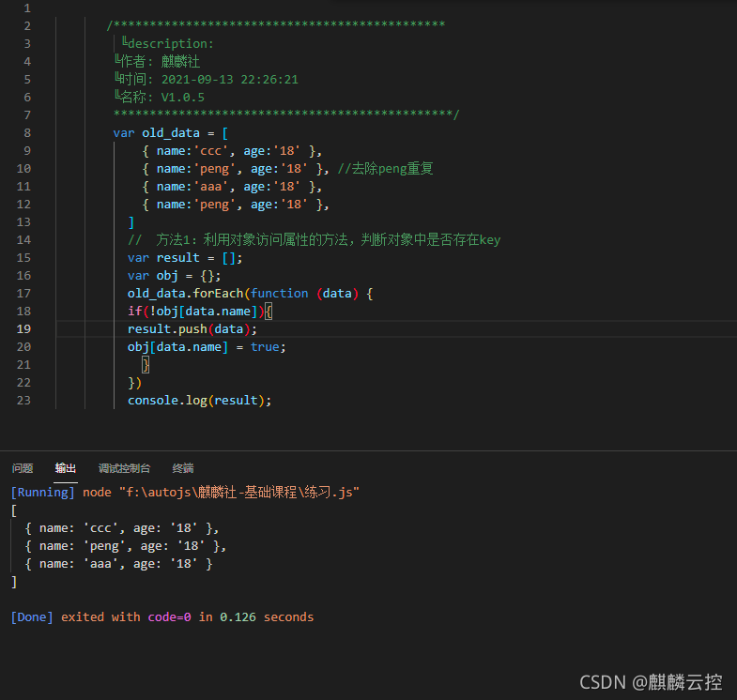Click the opening brace after the if condition
737x700 pixels.
point(268,312)
